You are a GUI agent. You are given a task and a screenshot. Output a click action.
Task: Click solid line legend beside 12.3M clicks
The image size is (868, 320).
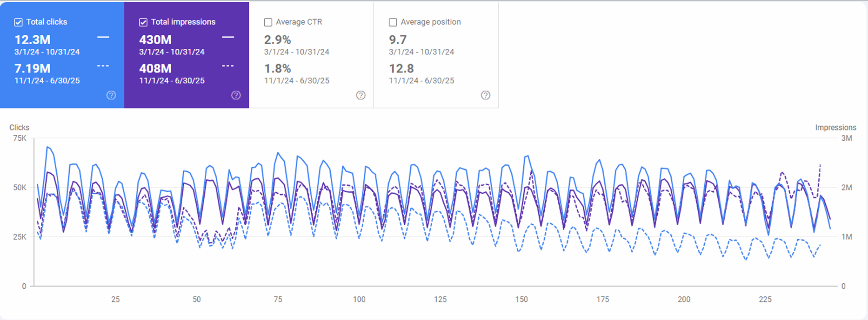tap(103, 37)
